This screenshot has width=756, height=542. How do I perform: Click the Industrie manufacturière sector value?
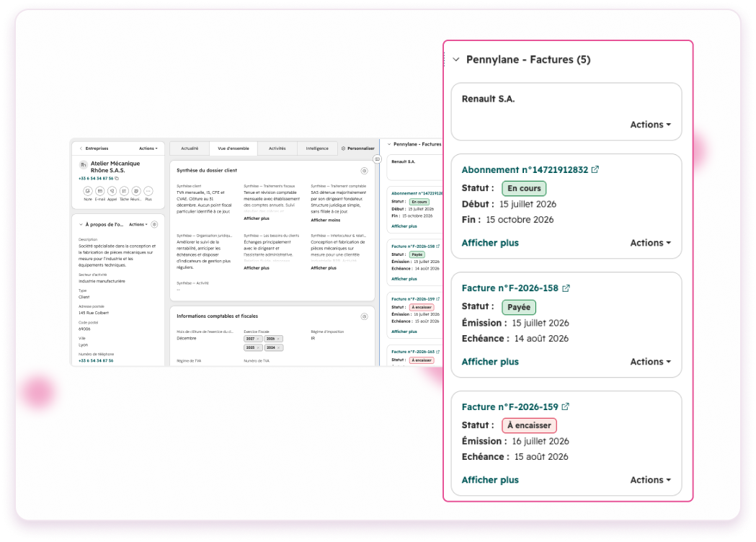pyautogui.click(x=102, y=281)
